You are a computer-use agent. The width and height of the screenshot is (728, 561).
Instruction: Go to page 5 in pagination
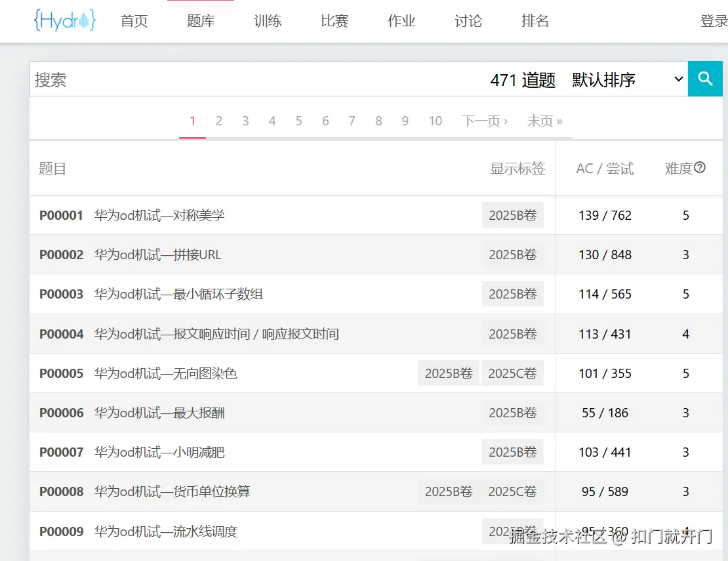pyautogui.click(x=298, y=121)
